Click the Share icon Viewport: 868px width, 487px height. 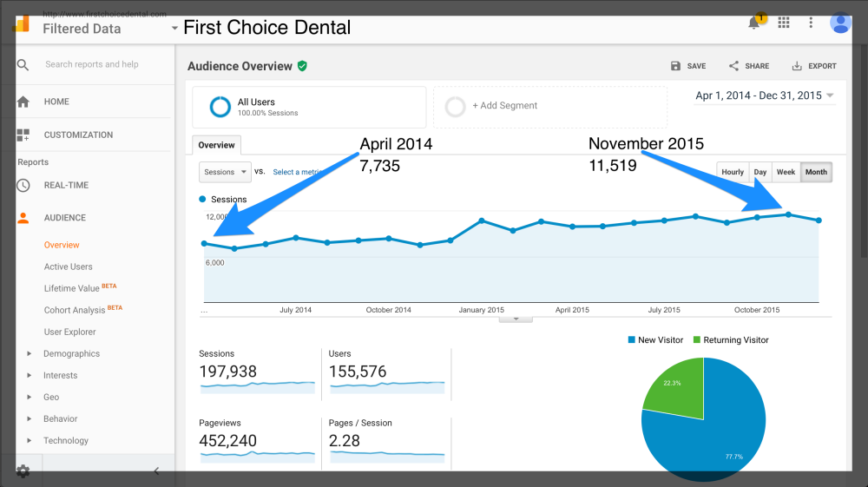coord(733,66)
